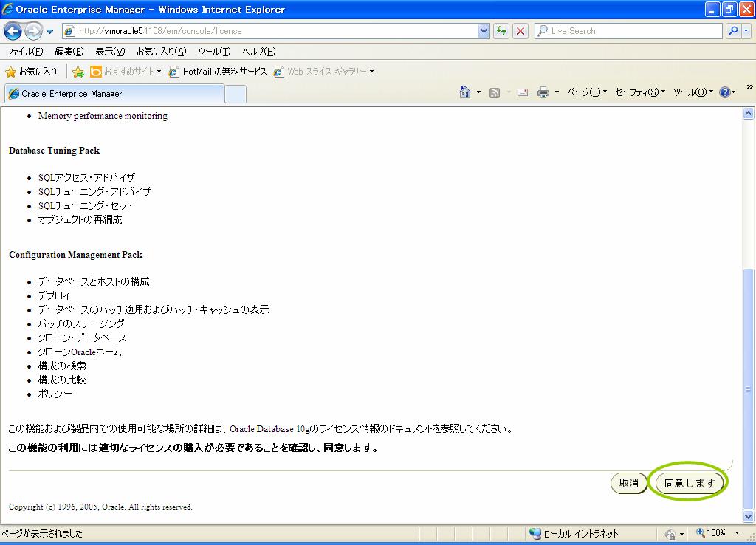
Task: Open the セーフティ(S) command bar menu
Action: pyautogui.click(x=640, y=92)
